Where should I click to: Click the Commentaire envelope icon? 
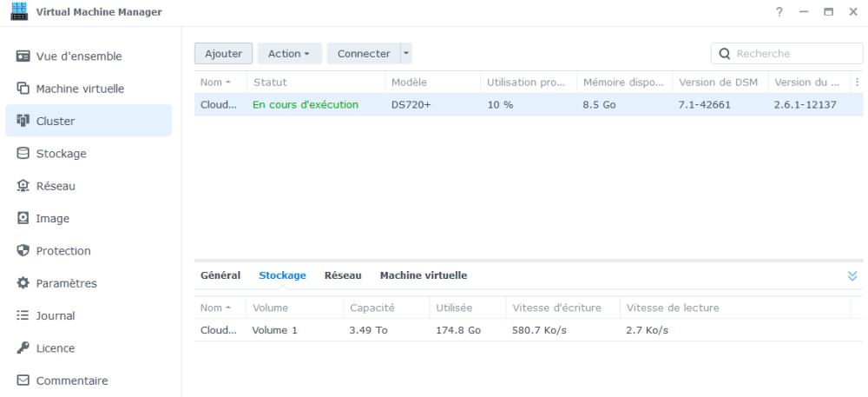pos(23,380)
